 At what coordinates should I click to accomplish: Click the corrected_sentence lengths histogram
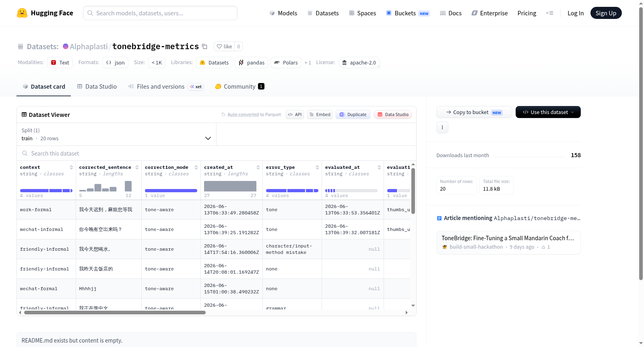coord(105,186)
